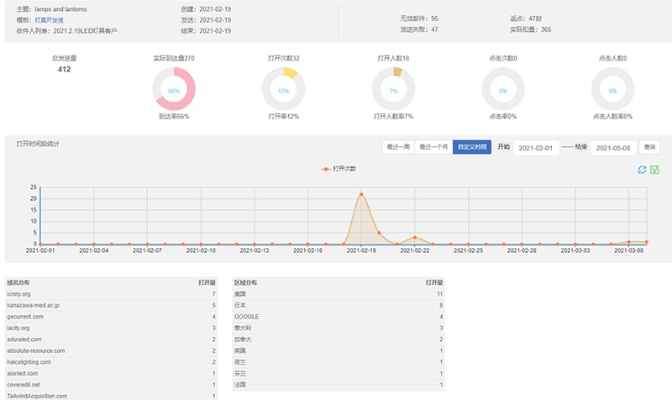
Task: Click the 实际到达量 pink donut chart
Action: (x=174, y=91)
